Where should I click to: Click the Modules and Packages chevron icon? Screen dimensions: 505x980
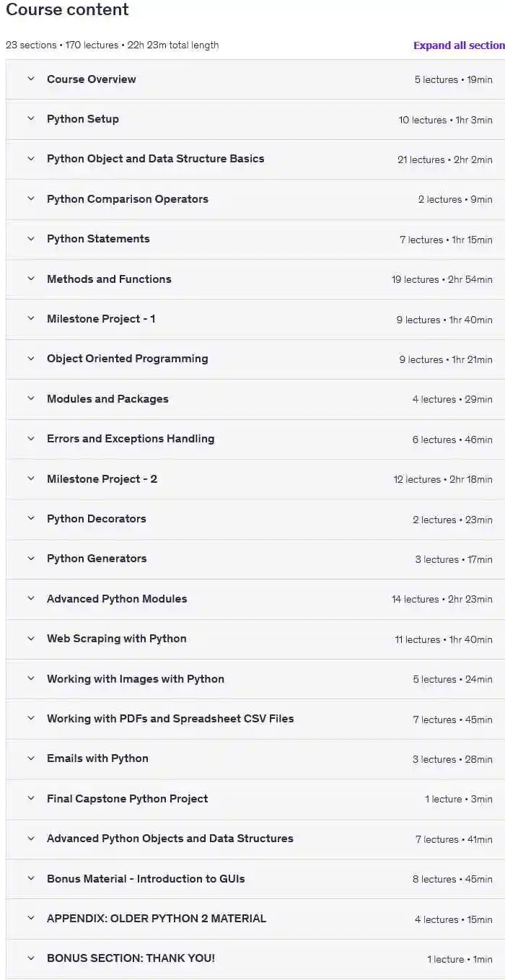point(31,399)
